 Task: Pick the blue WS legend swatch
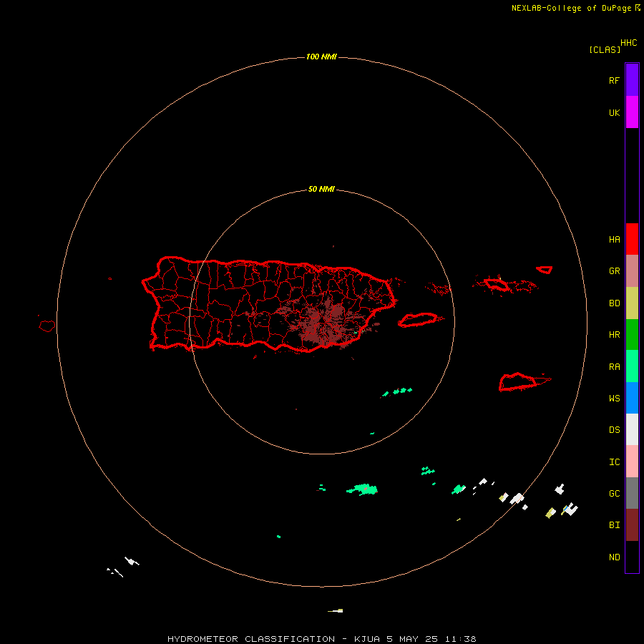tap(632, 398)
